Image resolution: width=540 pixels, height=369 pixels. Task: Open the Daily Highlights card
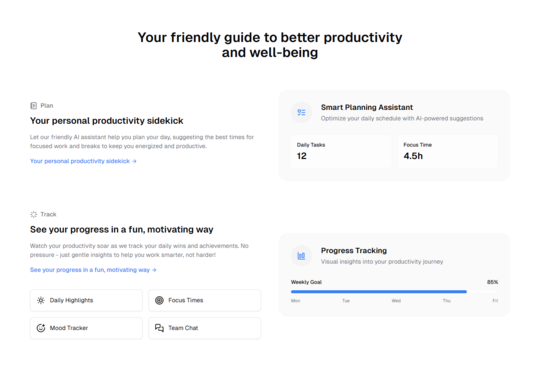pyautogui.click(x=86, y=300)
